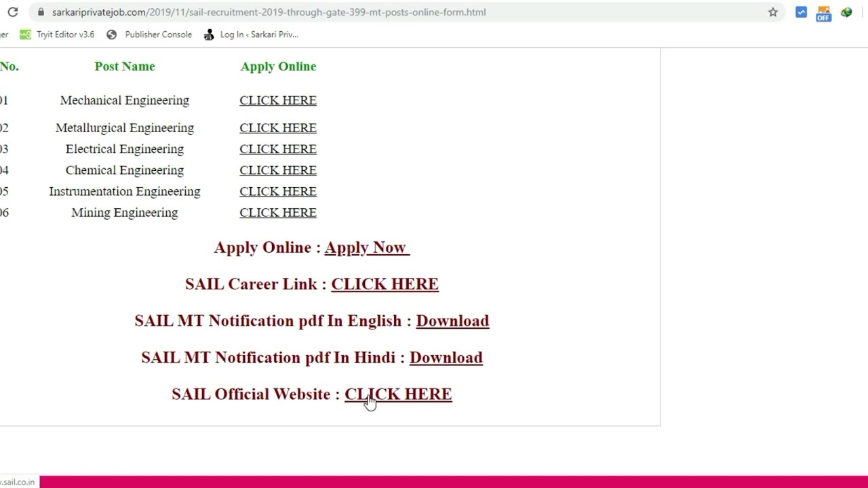The width and height of the screenshot is (868, 488).
Task: Select the Instrumentation Engineering text
Action: coord(125,191)
